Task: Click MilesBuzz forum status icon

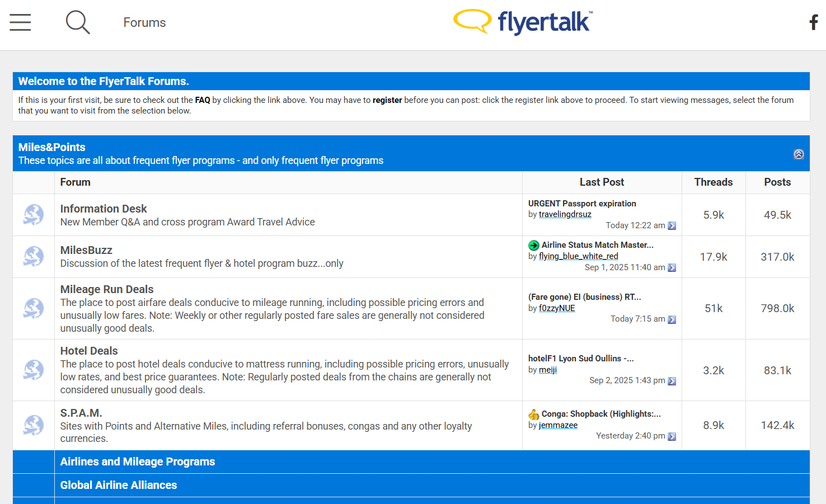Action: pos(34,257)
